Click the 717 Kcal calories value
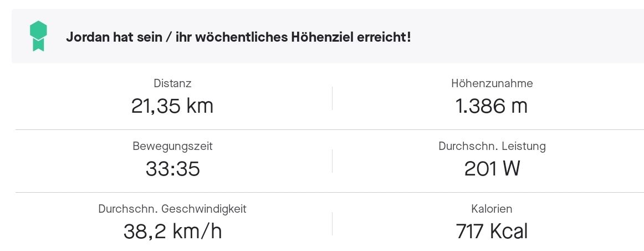 [x=492, y=232]
